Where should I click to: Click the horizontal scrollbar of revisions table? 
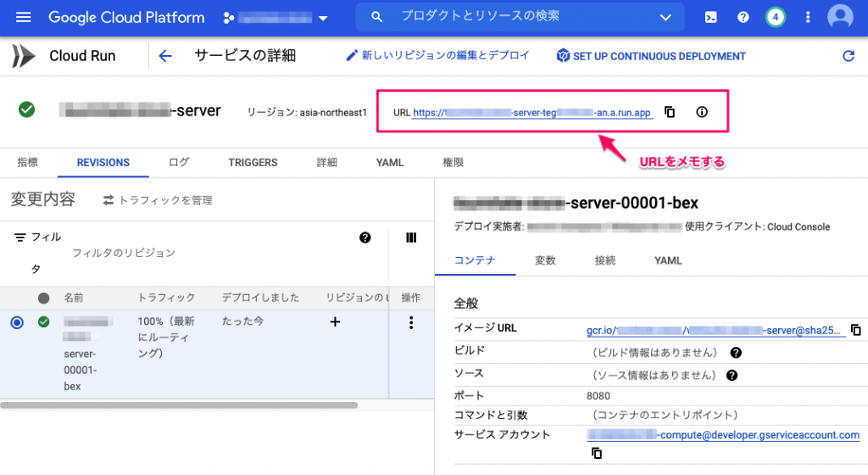pyautogui.click(x=179, y=405)
